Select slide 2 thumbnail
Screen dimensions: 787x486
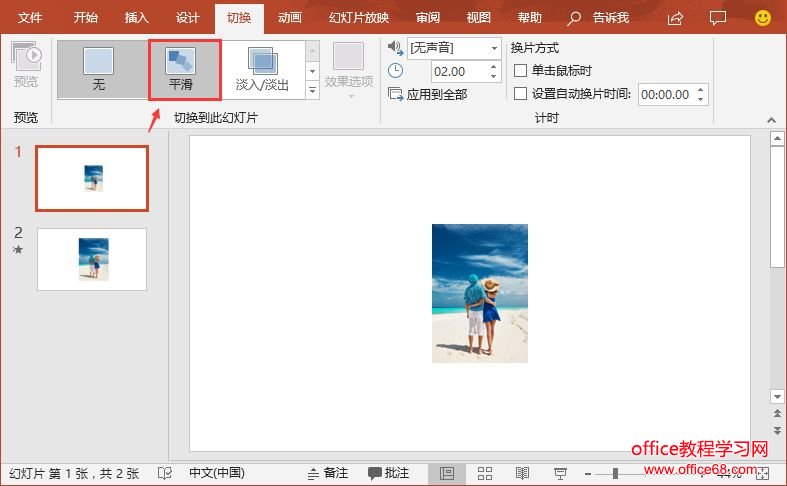(92, 259)
